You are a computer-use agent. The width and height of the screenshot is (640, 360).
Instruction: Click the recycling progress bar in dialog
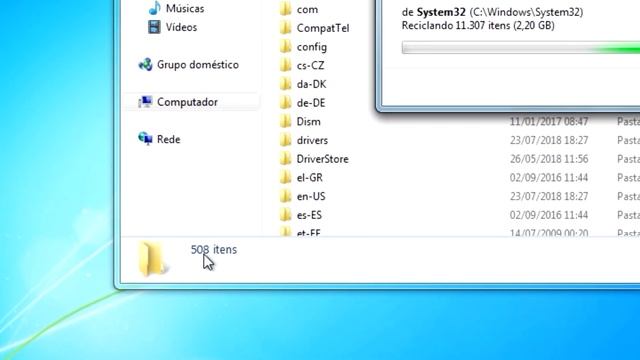coord(521,47)
